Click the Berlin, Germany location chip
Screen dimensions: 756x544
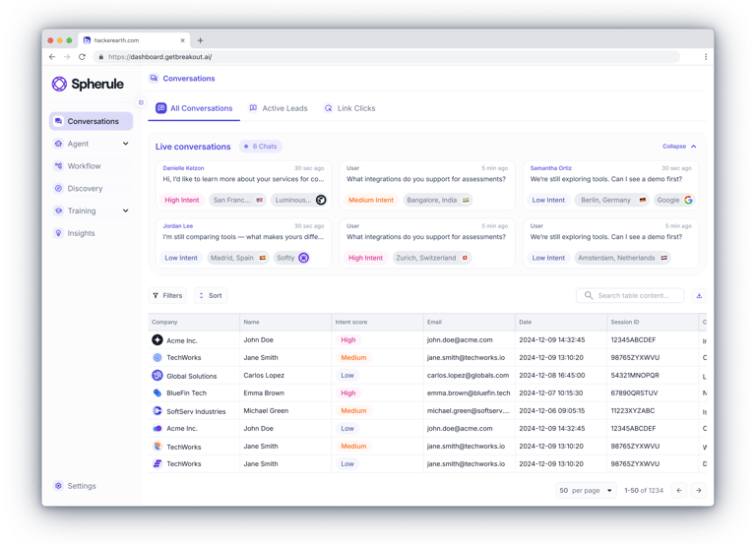click(612, 200)
